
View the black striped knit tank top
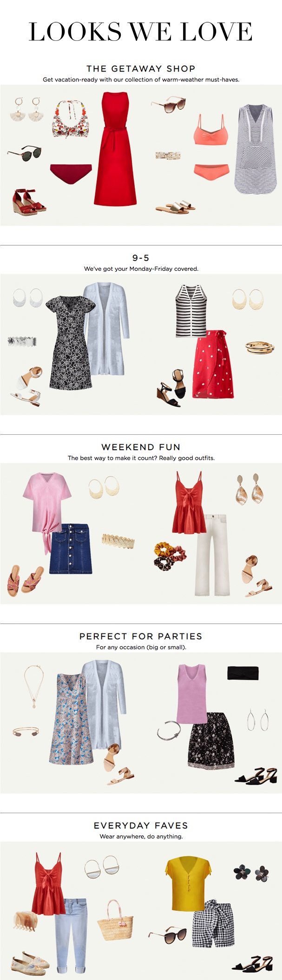point(191,311)
